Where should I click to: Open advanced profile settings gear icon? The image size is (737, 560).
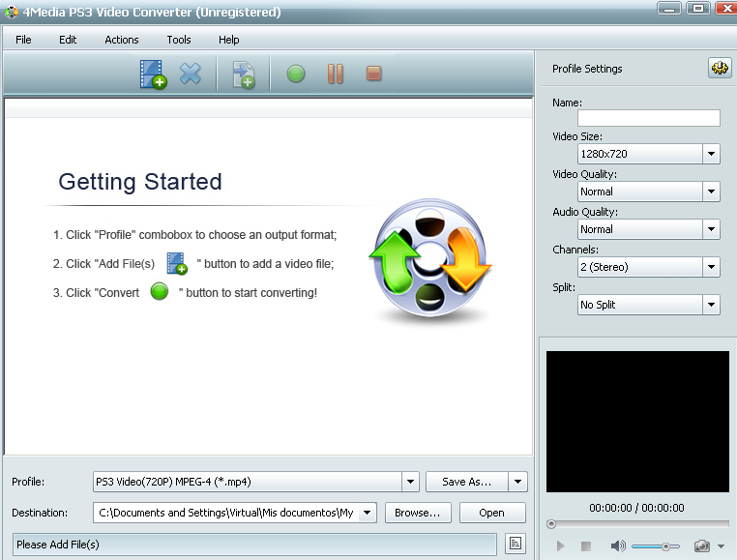(x=720, y=68)
